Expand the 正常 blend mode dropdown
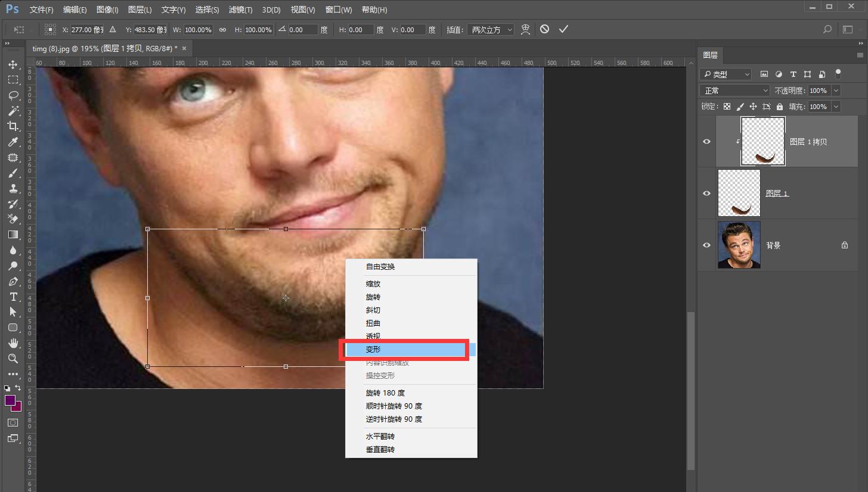The width and height of the screenshot is (868, 492). tap(736, 91)
